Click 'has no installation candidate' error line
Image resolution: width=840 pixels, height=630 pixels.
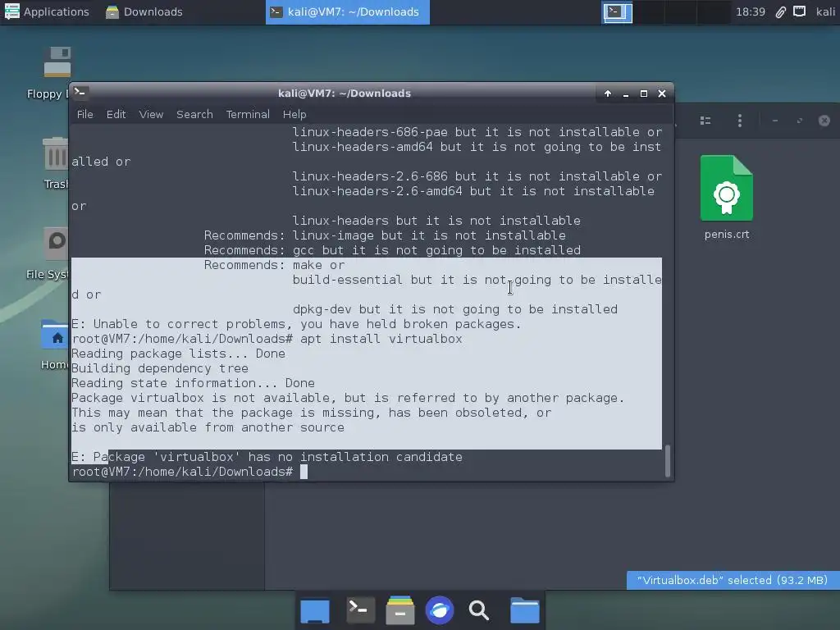point(267,457)
